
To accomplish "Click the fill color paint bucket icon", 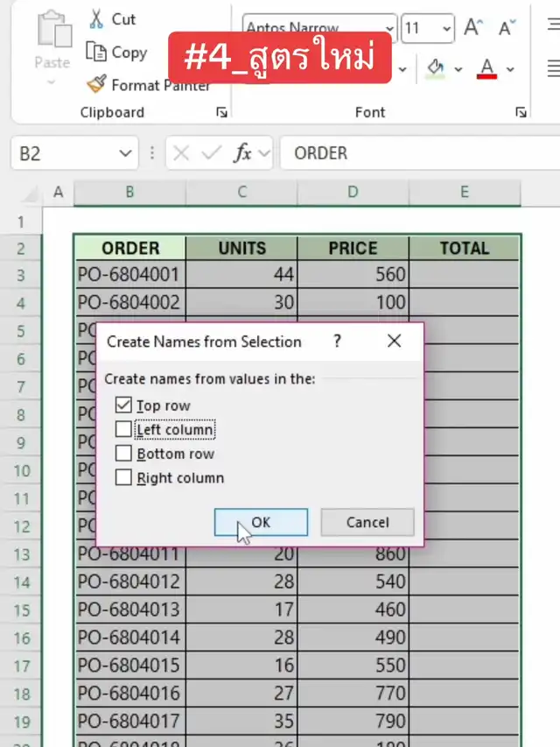I will tap(435, 67).
